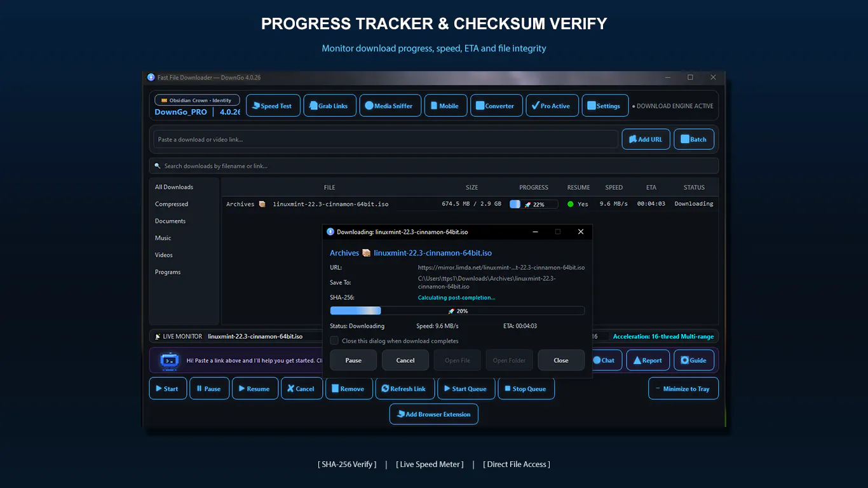
Task: Open Grab Links tool
Action: click(329, 105)
